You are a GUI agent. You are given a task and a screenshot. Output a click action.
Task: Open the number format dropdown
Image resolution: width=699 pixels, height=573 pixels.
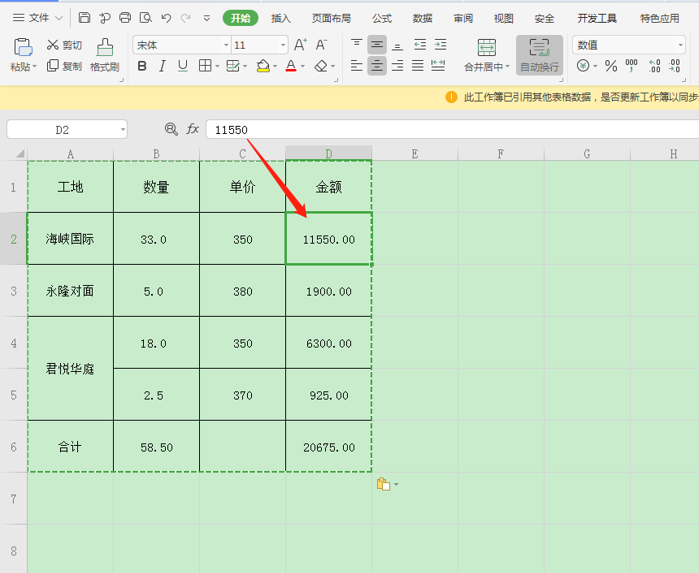680,45
